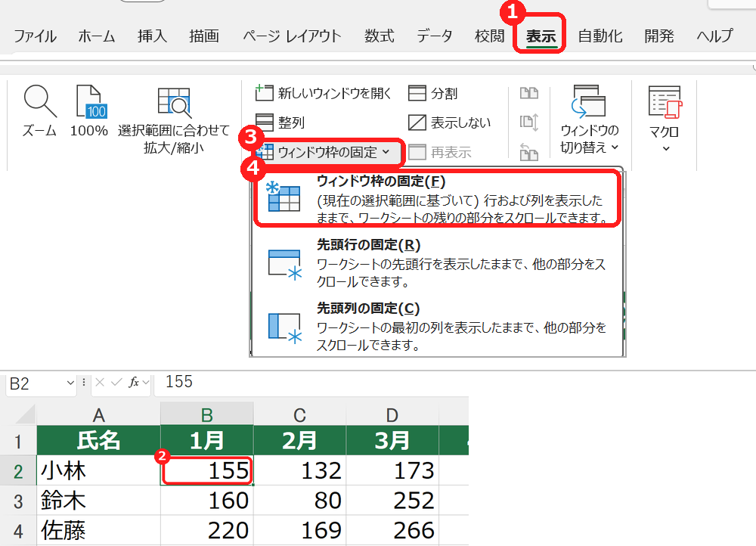The height and width of the screenshot is (546, 756).
Task: Click the view side by side icon
Action: 529,92
